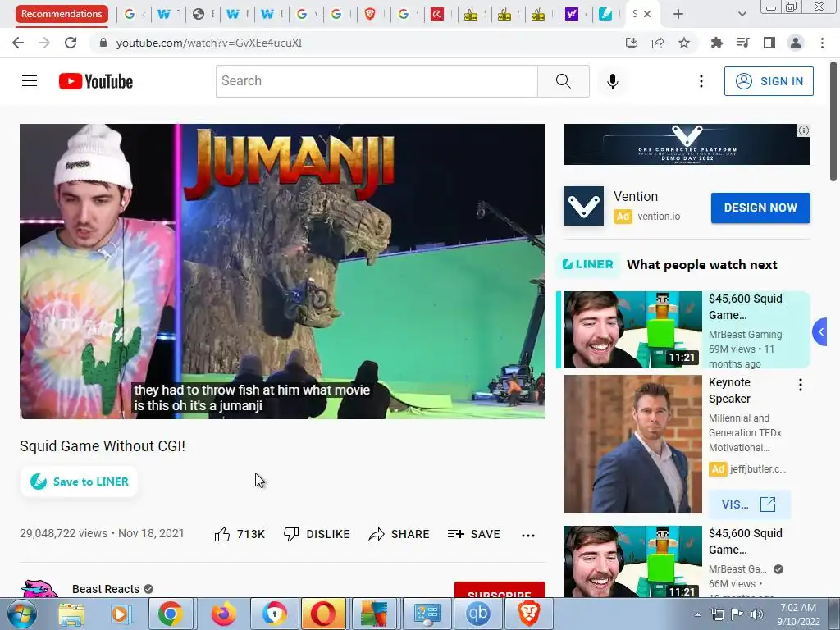
Task: Open Chrome three-dot menu
Action: [x=822, y=43]
